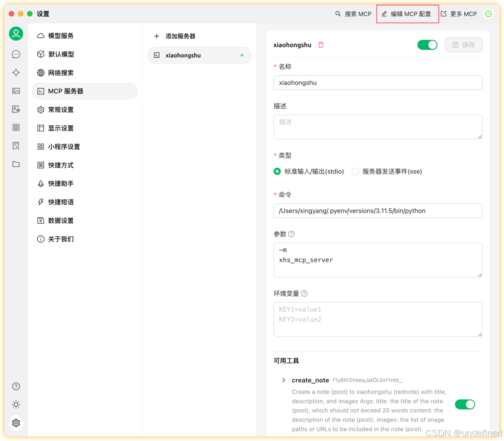Open 小程序设置 section
The width and height of the screenshot is (504, 441).
[x=85, y=147]
